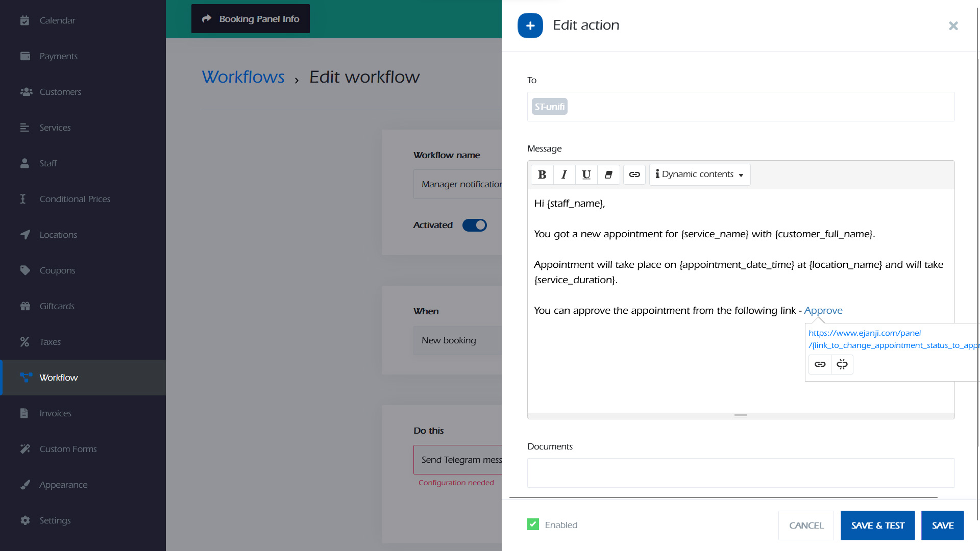This screenshot has width=980, height=551.
Task: Click into the Documents input field
Action: point(741,473)
